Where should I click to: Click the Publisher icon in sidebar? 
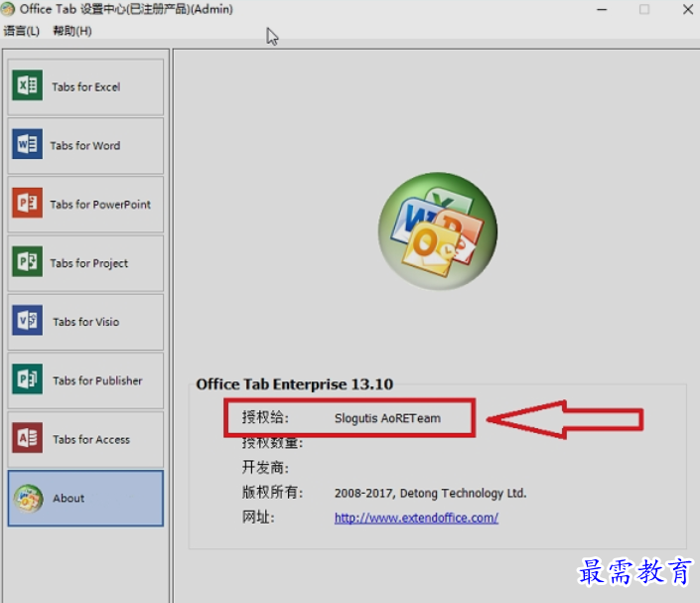pos(27,379)
